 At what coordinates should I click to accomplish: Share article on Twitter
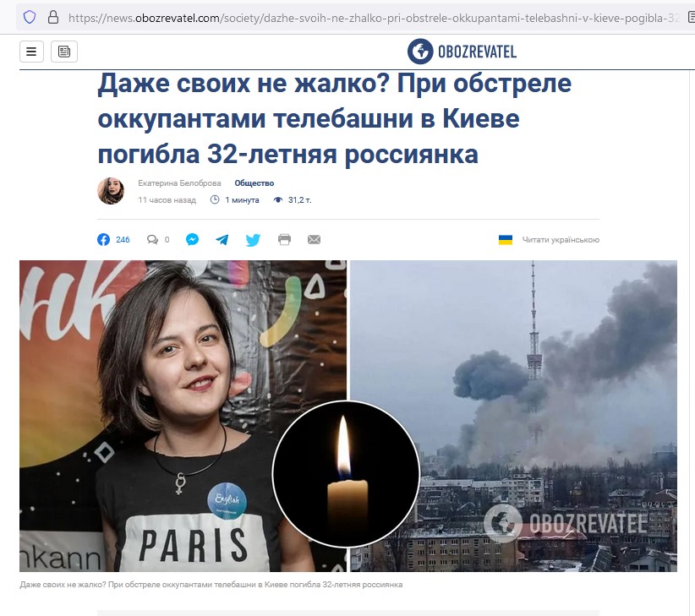tap(253, 240)
